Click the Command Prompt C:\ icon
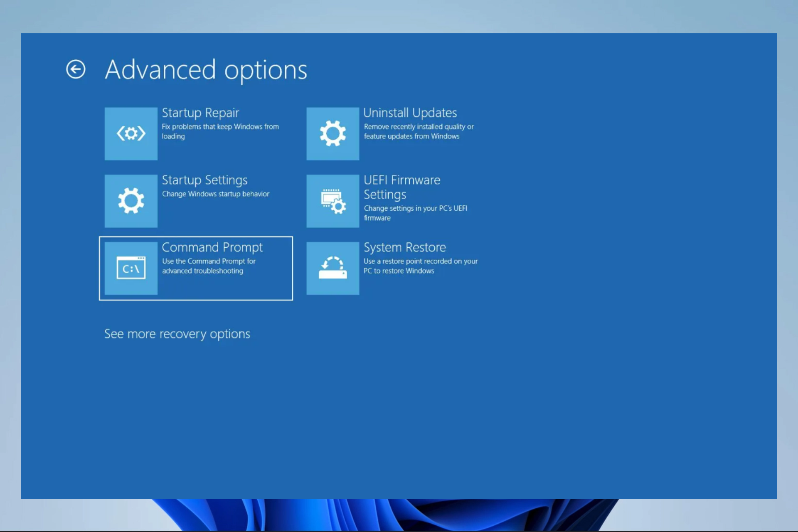This screenshot has height=532, width=798. point(131,268)
